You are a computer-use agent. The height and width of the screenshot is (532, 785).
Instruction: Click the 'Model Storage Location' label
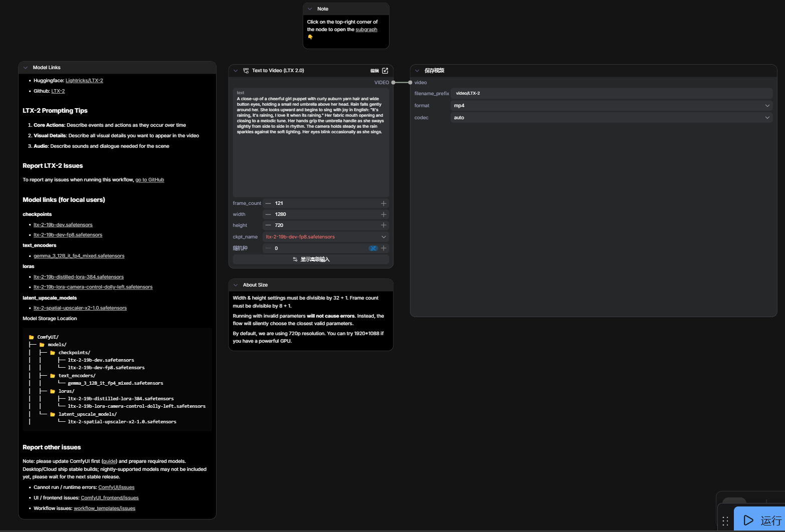pos(50,319)
